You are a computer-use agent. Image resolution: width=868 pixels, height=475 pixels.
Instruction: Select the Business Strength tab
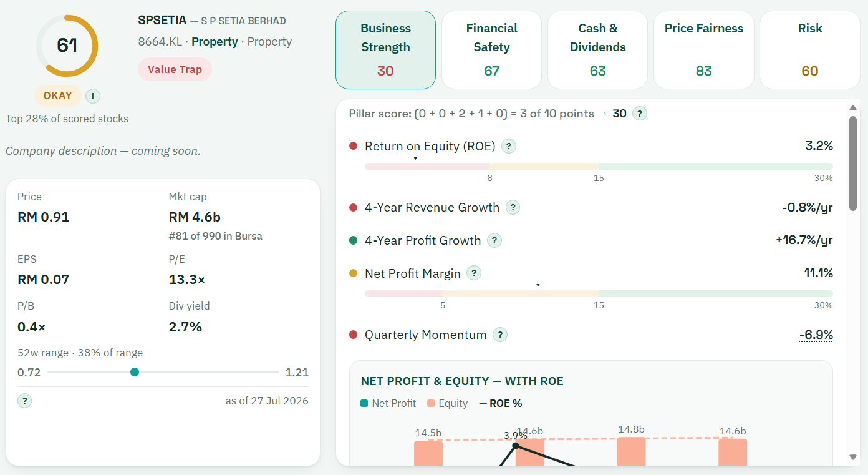(385, 50)
